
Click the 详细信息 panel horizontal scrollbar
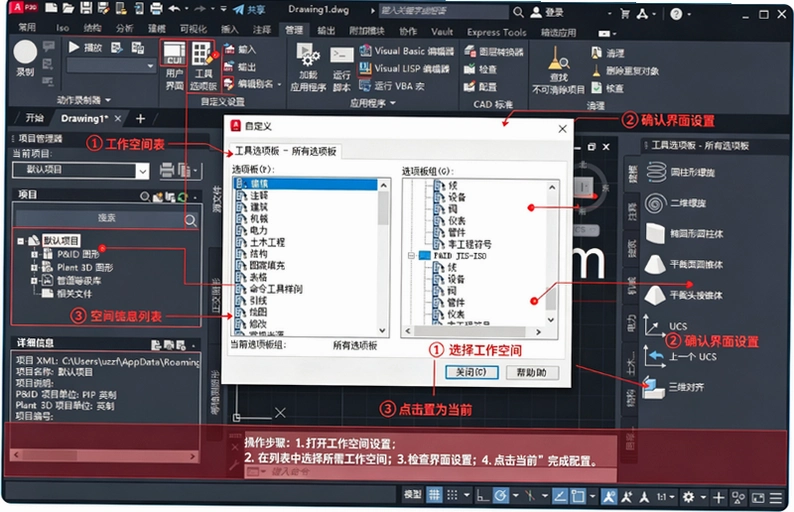point(104,455)
